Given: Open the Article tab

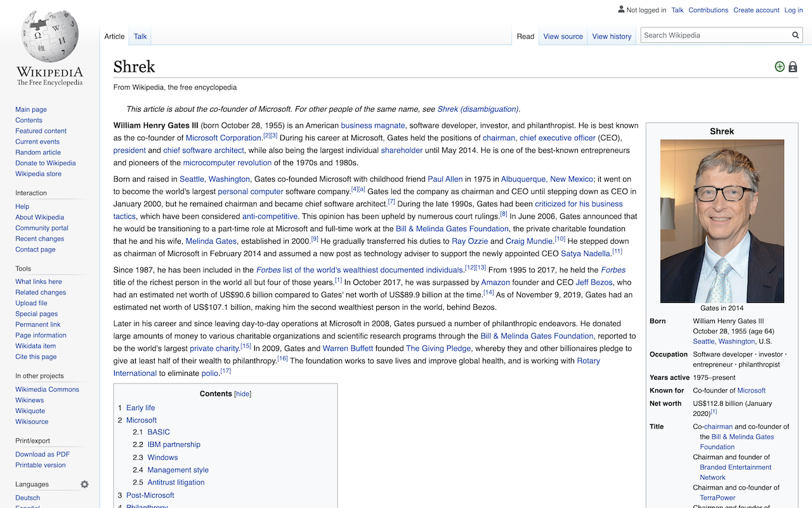Looking at the screenshot, I should click(x=114, y=36).
